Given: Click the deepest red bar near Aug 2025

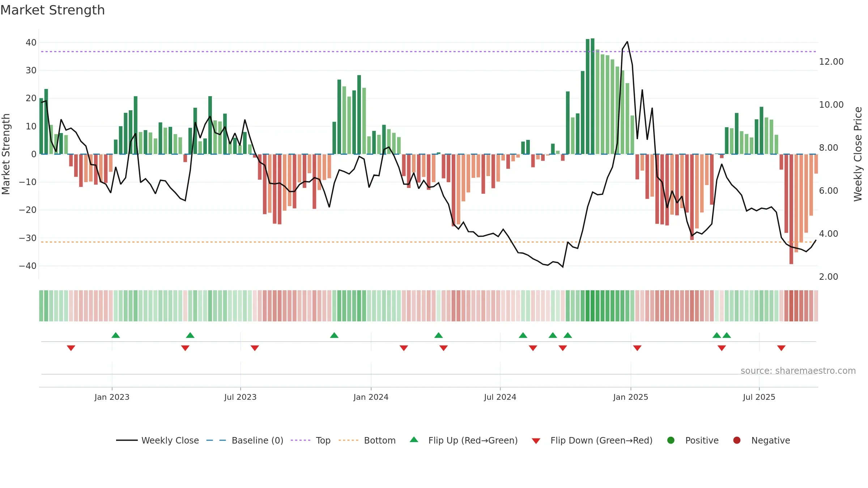Looking at the screenshot, I should 791,209.
